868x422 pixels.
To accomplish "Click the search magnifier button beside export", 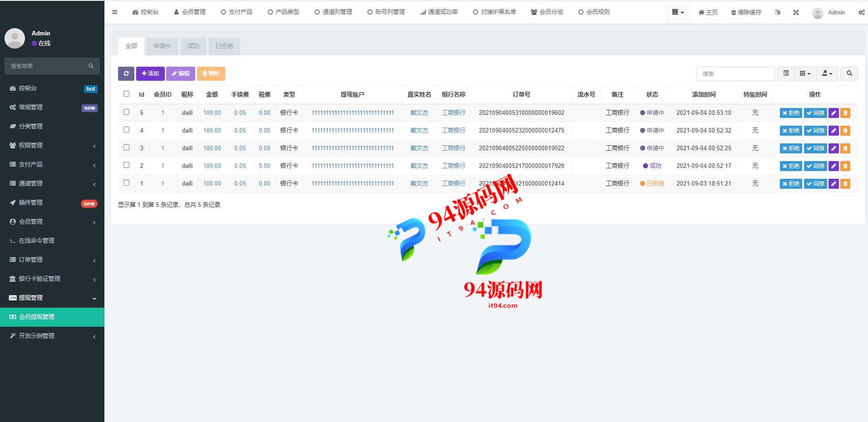I will point(849,74).
